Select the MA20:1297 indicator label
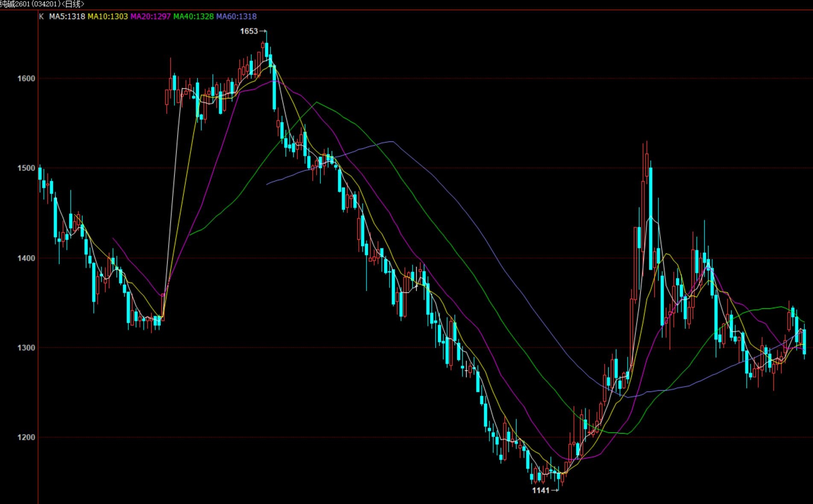The height and width of the screenshot is (504, 813). 151,17
